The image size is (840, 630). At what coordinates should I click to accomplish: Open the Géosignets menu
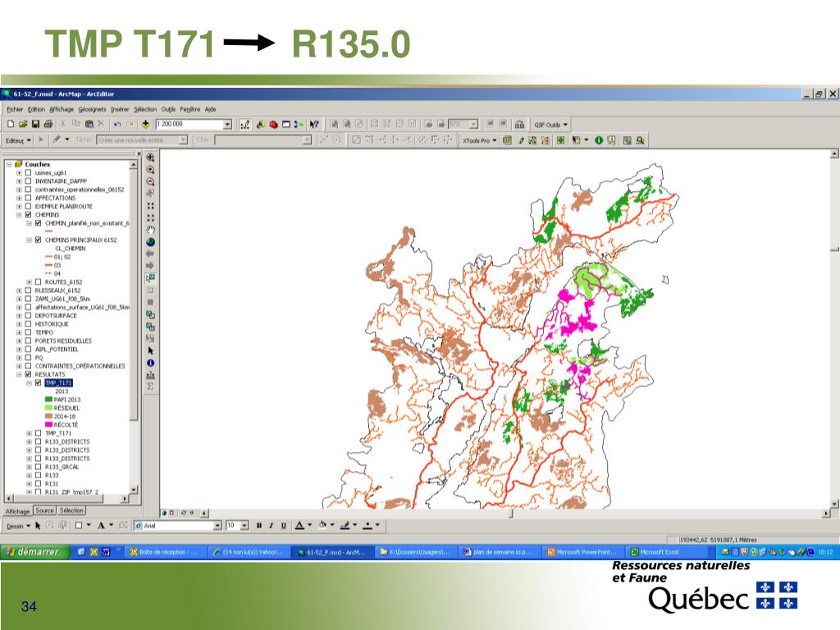92,109
